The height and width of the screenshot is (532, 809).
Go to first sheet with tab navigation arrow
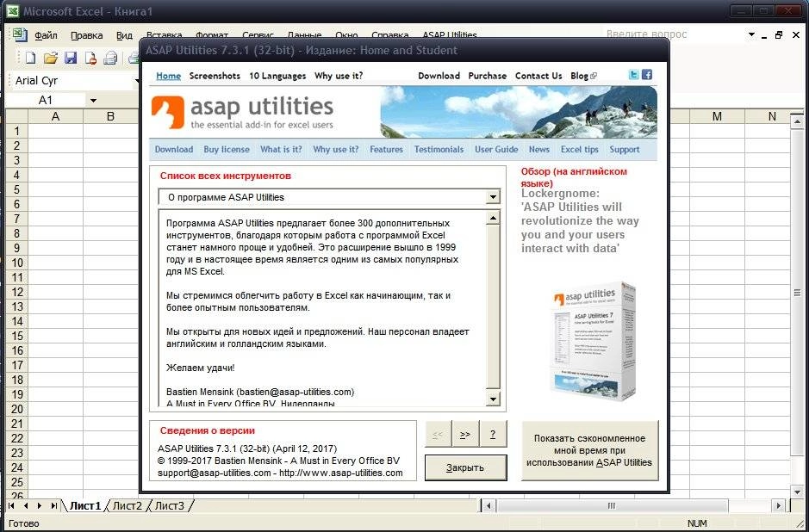coord(11,505)
